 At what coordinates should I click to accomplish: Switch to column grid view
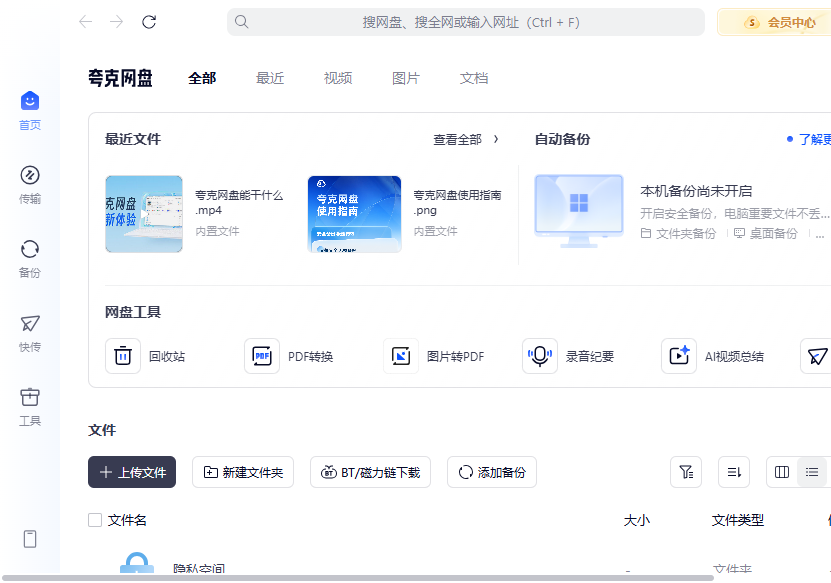[x=782, y=472]
